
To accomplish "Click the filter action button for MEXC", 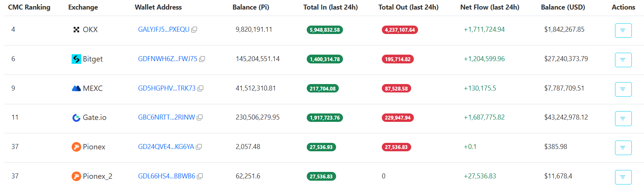I will point(623,89).
